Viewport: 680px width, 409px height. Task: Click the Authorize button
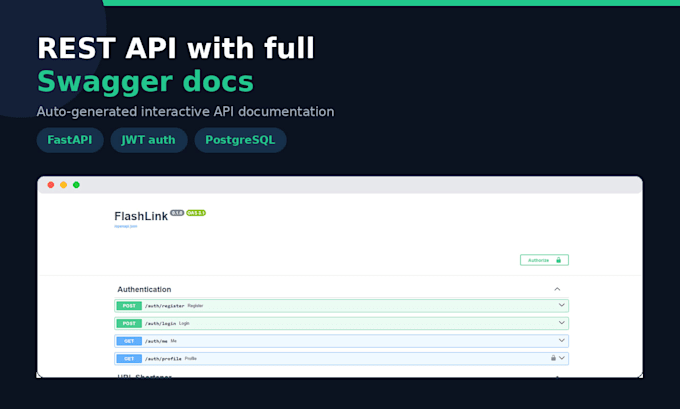click(544, 260)
